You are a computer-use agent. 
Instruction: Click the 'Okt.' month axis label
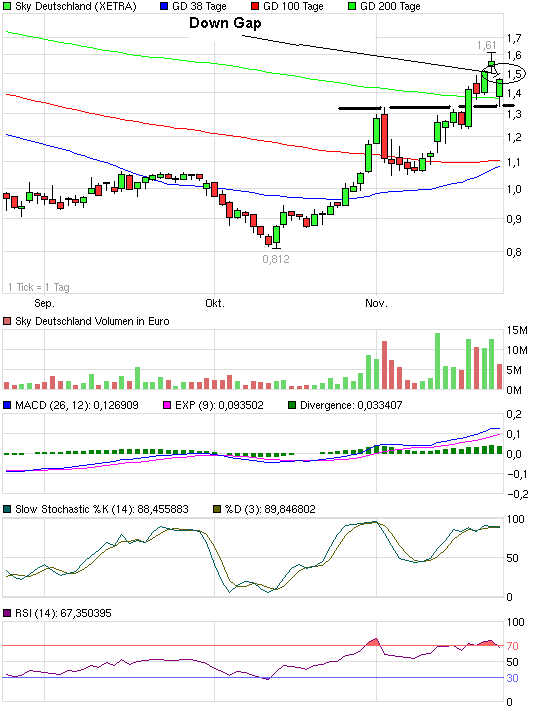coord(215,303)
